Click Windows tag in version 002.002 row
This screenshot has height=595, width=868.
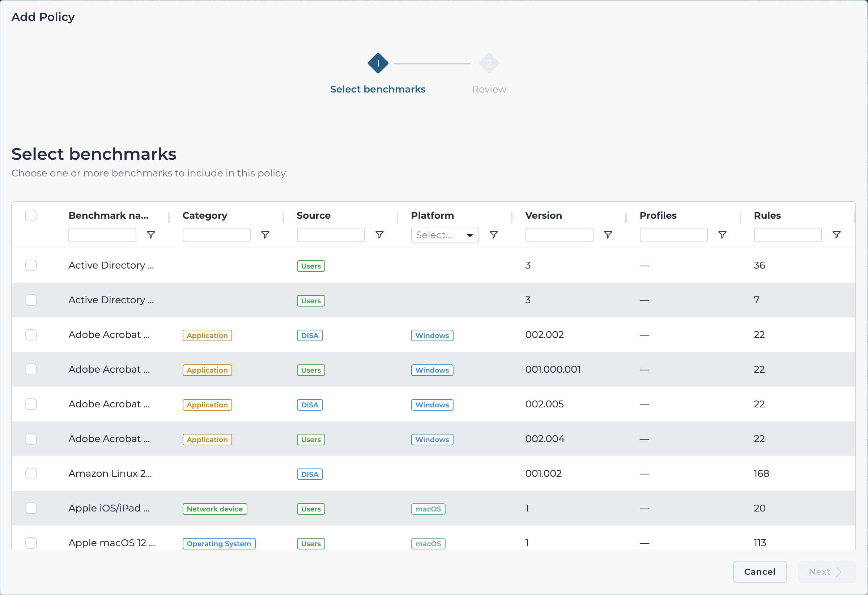[432, 335]
